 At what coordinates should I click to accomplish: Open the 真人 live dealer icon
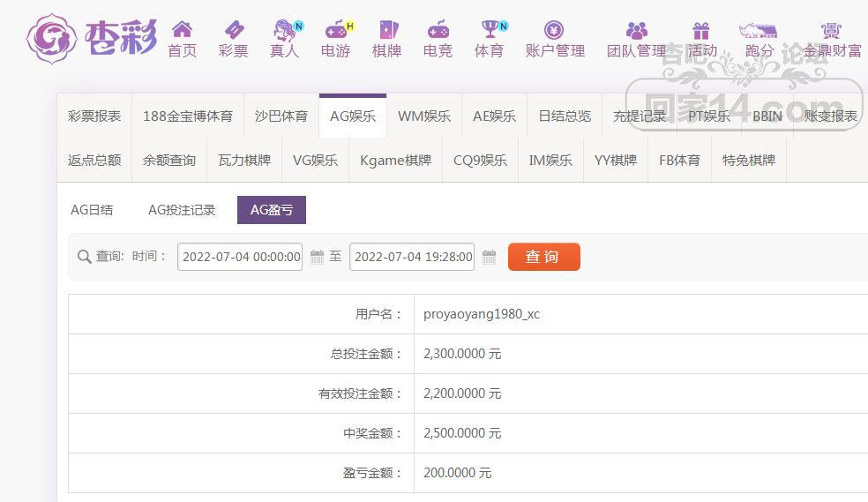click(x=285, y=30)
